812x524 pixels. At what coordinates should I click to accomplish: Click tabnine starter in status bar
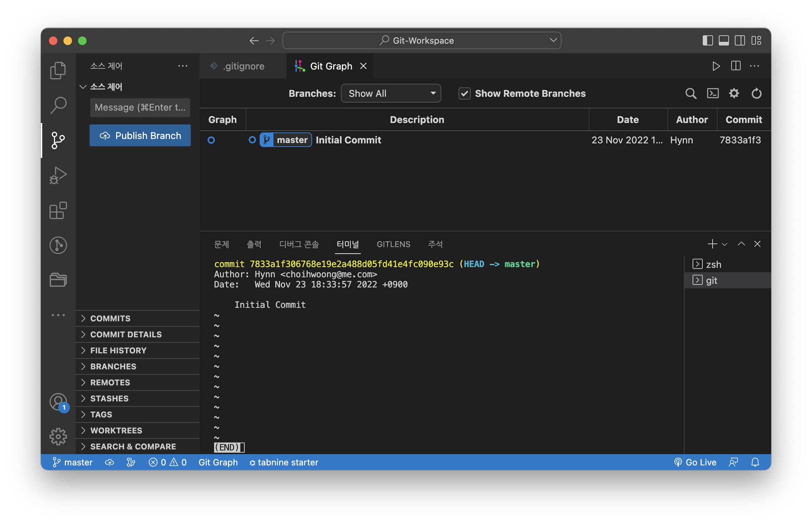coord(284,462)
